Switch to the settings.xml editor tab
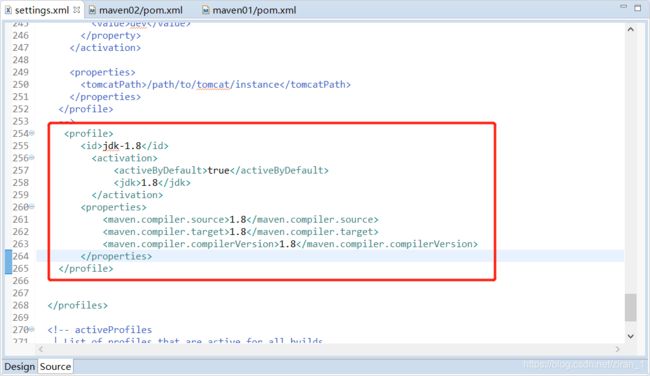The width and height of the screenshot is (650, 376). click(x=41, y=10)
